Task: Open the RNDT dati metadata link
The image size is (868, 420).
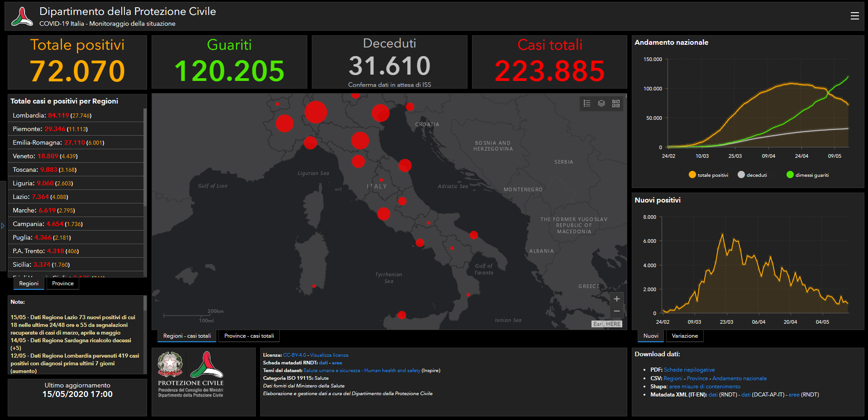Action: point(323,363)
